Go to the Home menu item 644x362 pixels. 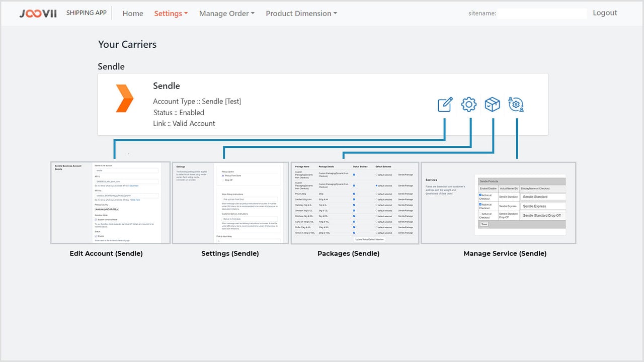point(133,14)
